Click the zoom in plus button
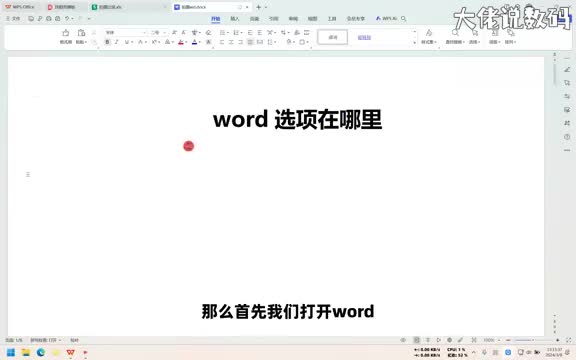 click(557, 340)
